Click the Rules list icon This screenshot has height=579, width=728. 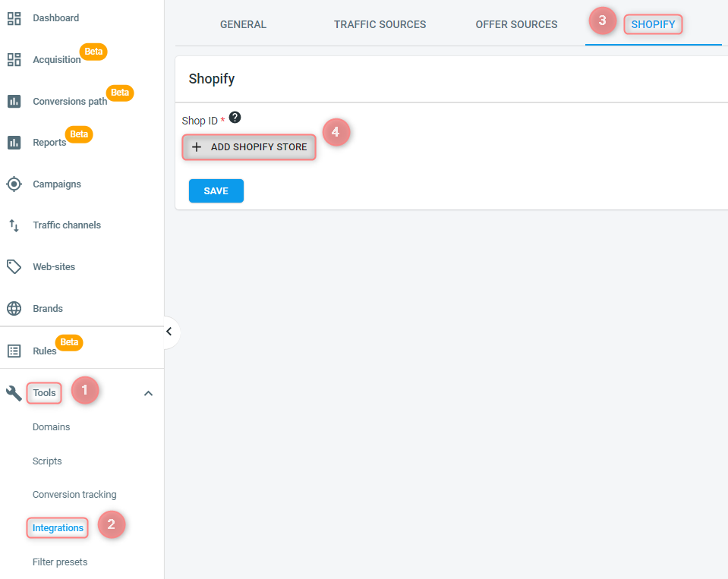click(x=14, y=351)
